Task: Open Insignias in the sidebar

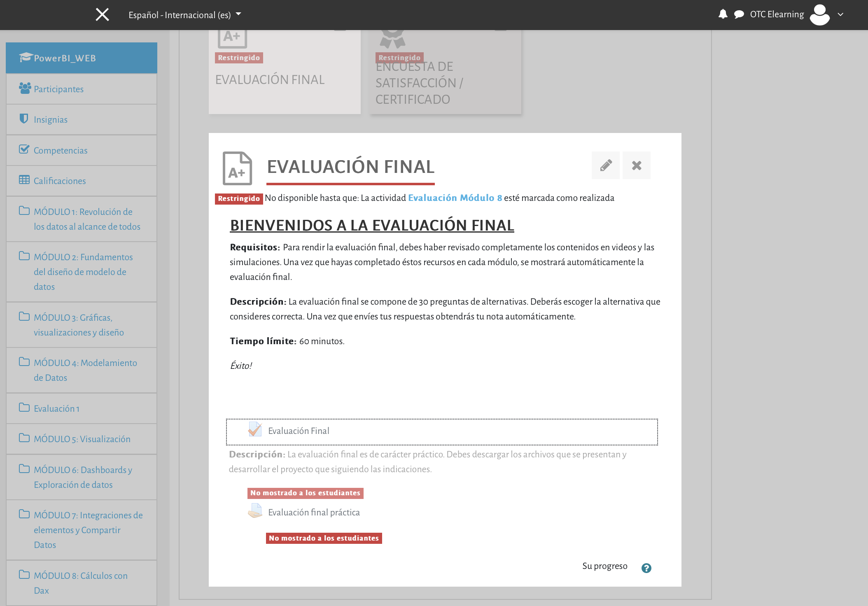Action: [82, 119]
